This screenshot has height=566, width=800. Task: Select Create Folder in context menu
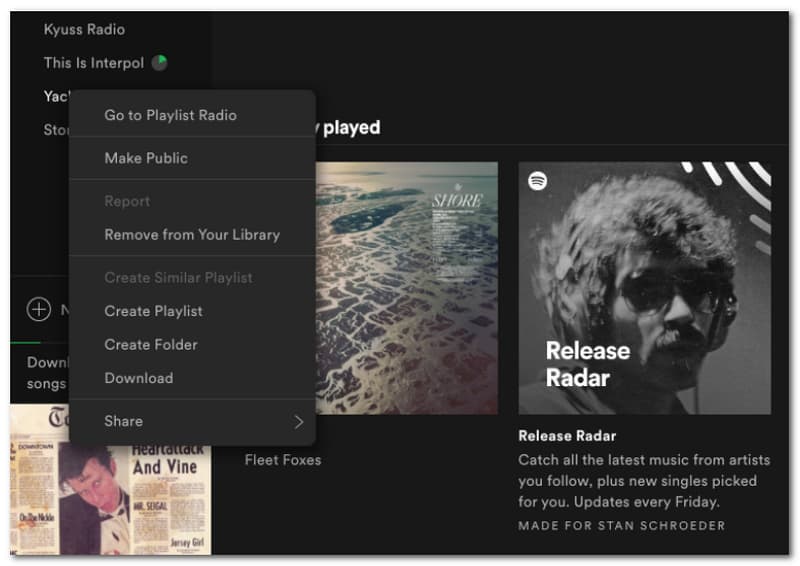pos(192,344)
